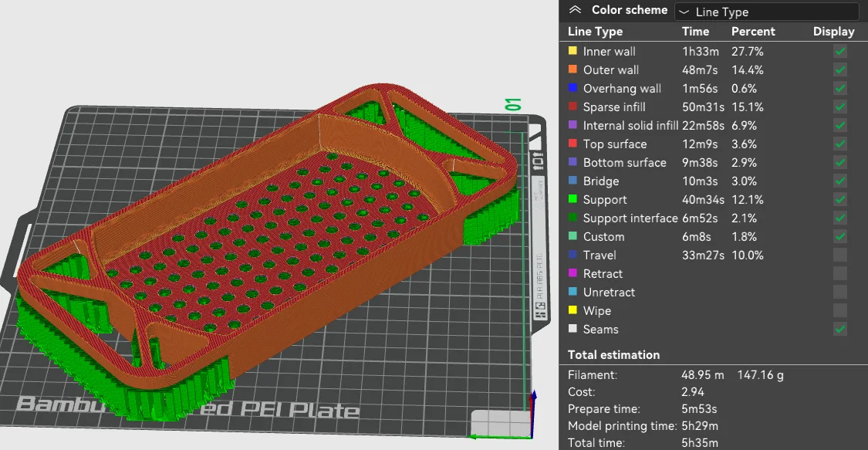Screen dimensions: 868x450
Task: Click the Line Type column header
Action: click(595, 32)
